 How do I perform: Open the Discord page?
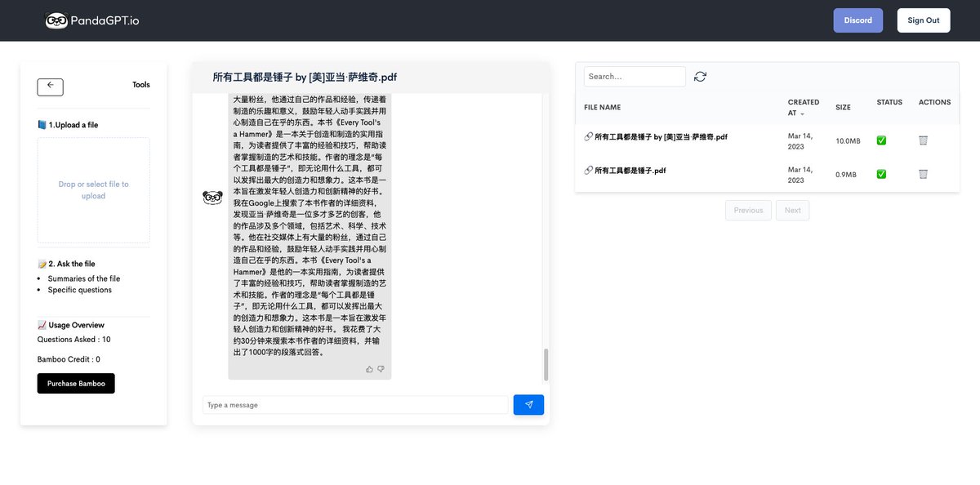coord(857,20)
